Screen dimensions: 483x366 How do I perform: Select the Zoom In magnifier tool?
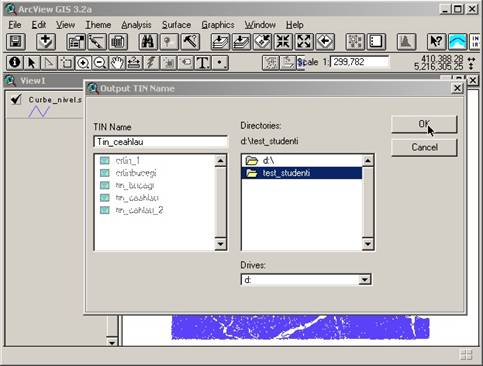[x=83, y=63]
